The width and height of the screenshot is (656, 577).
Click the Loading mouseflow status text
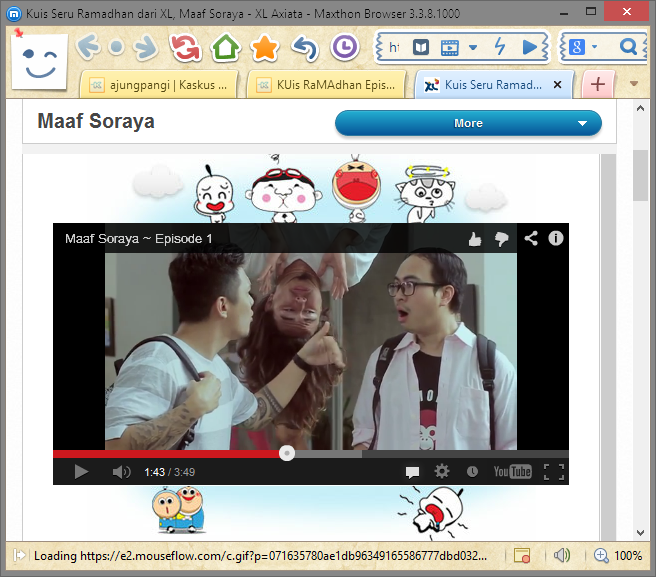[260, 556]
